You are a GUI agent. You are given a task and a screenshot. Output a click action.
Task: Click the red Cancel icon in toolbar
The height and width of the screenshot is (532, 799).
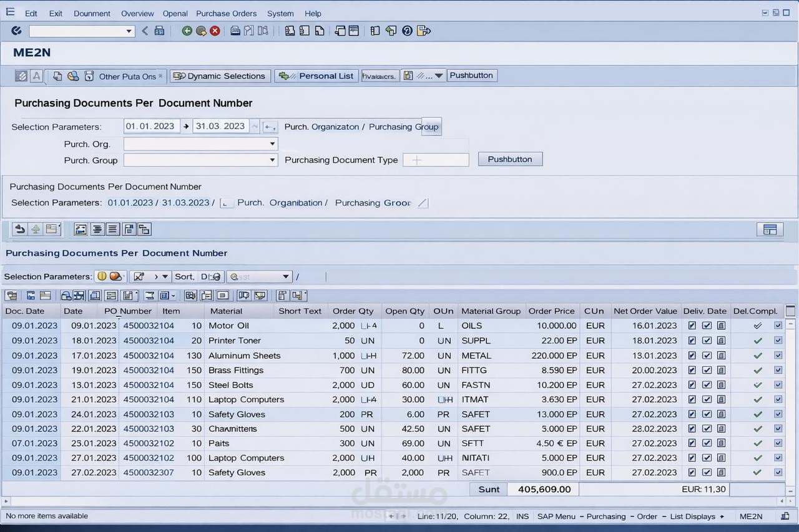(x=215, y=31)
